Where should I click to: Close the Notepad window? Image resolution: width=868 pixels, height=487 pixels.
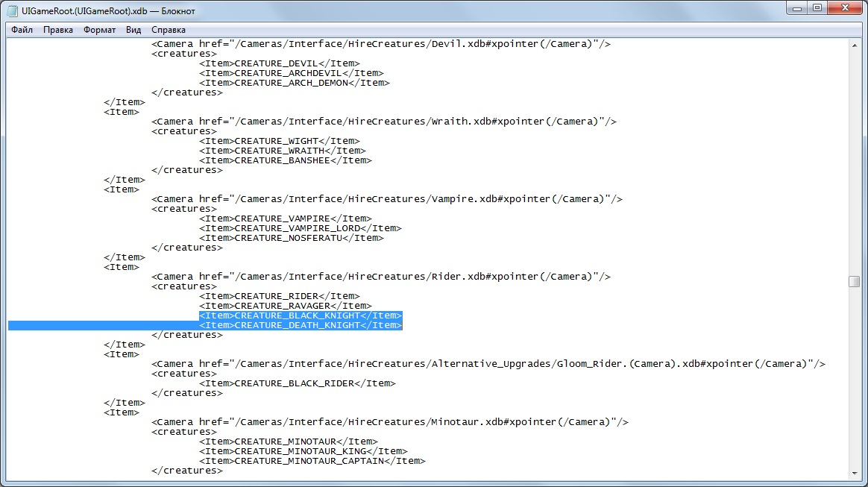846,8
